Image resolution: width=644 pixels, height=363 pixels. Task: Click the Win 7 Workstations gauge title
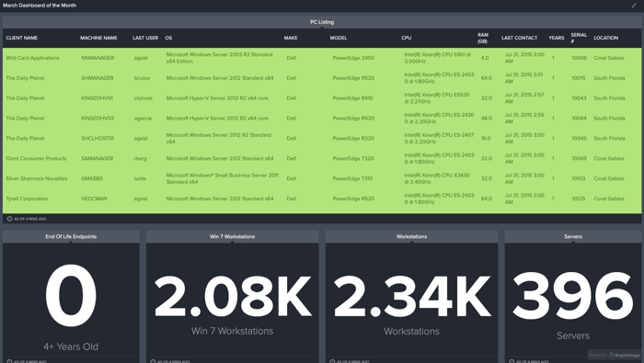(x=233, y=237)
